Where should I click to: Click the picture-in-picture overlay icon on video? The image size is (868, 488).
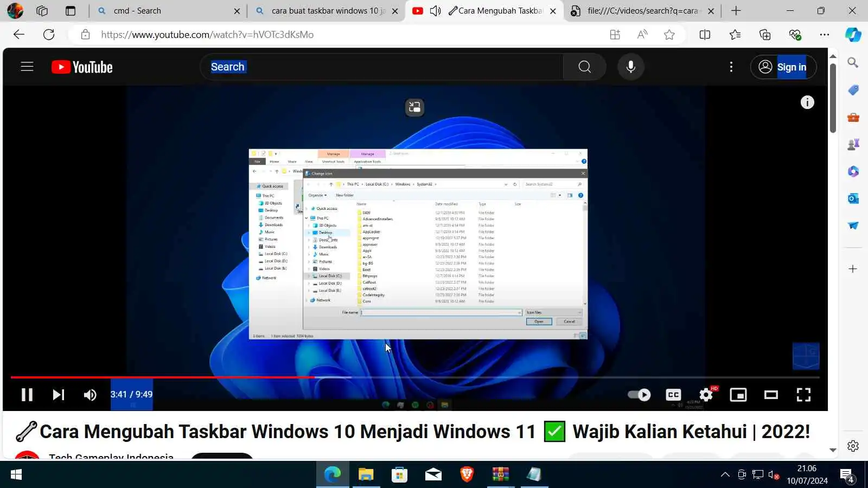[414, 107]
